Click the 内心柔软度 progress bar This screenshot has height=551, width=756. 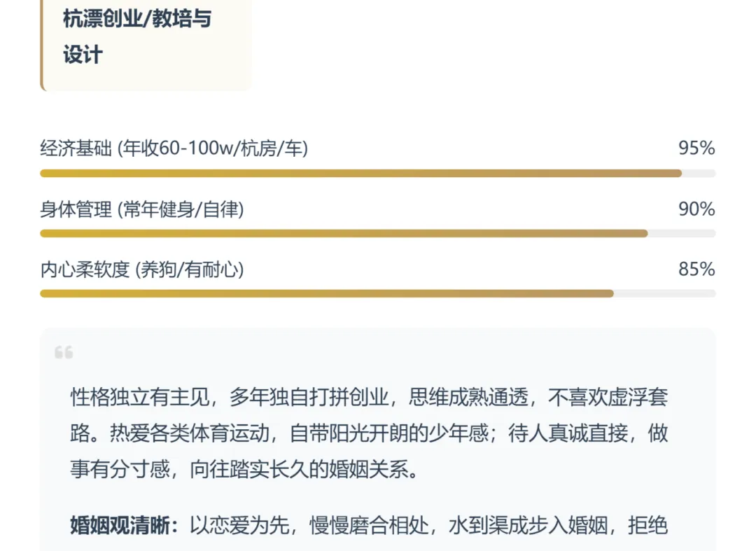(x=377, y=293)
